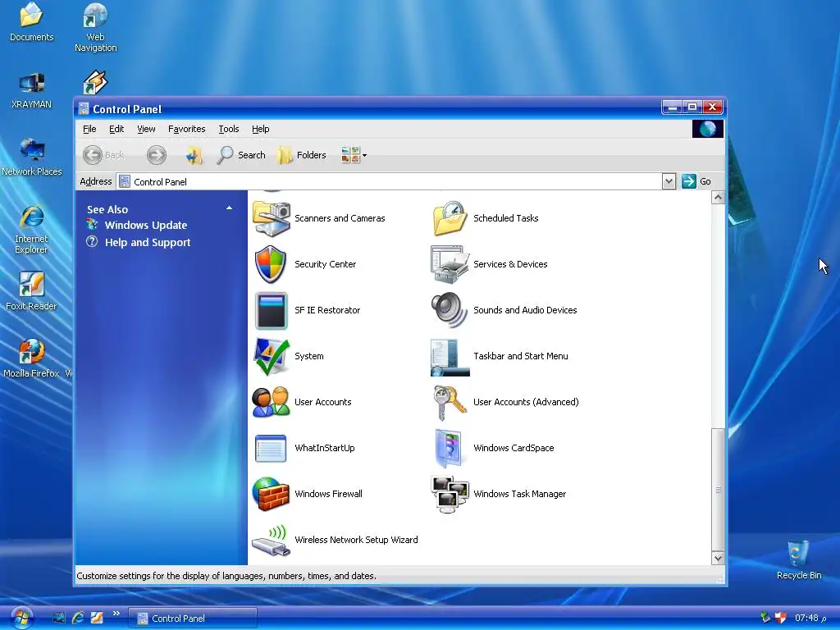Click inside the Address field

(390, 181)
